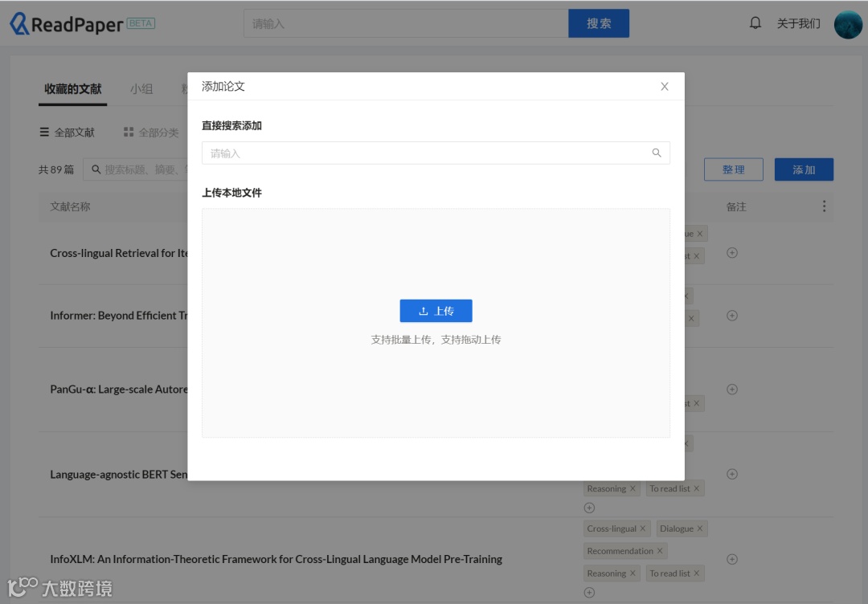This screenshot has height=604, width=868.
Task: Open PanGu-α paper title
Action: [x=119, y=390]
